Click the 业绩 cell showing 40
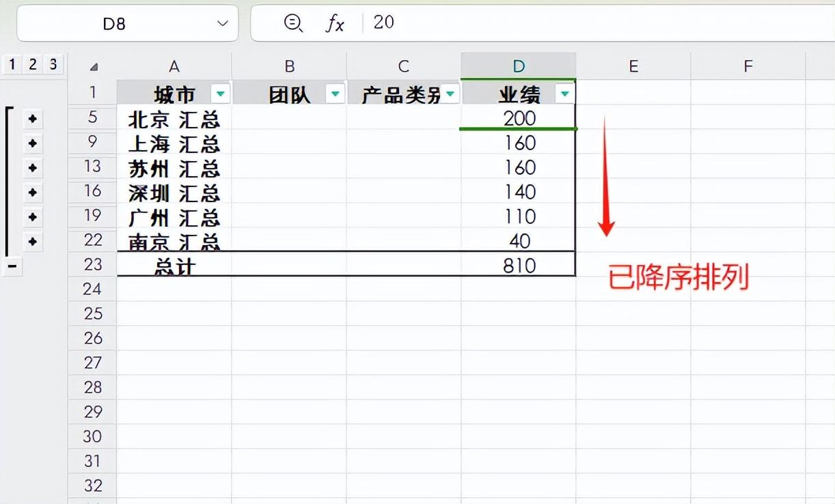The width and height of the screenshot is (835, 504). point(519,240)
